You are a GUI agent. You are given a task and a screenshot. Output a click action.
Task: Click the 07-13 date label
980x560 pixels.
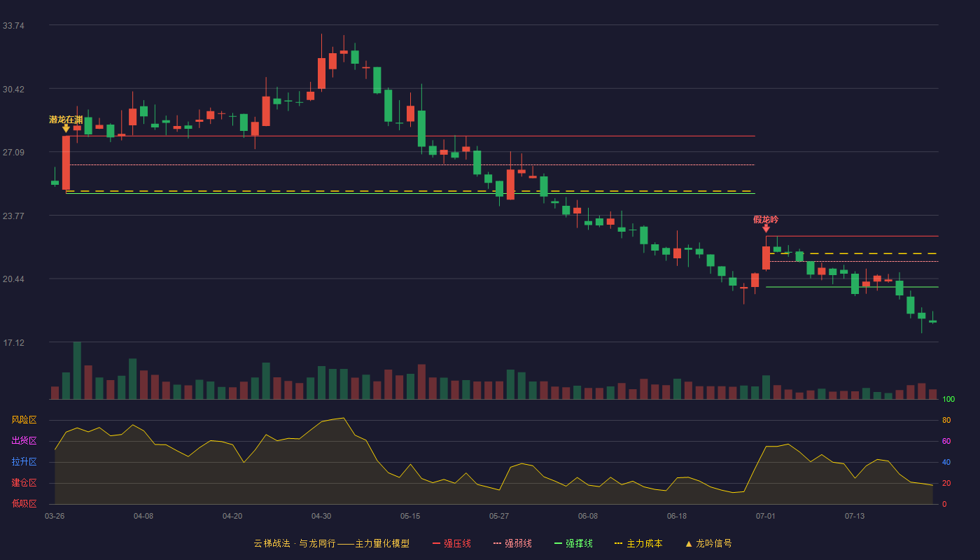(855, 516)
